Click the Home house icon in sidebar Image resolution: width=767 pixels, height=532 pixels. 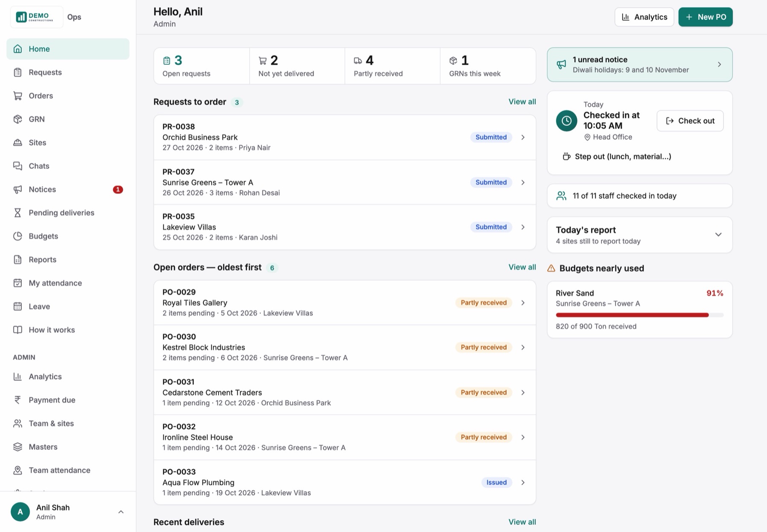[17, 49]
